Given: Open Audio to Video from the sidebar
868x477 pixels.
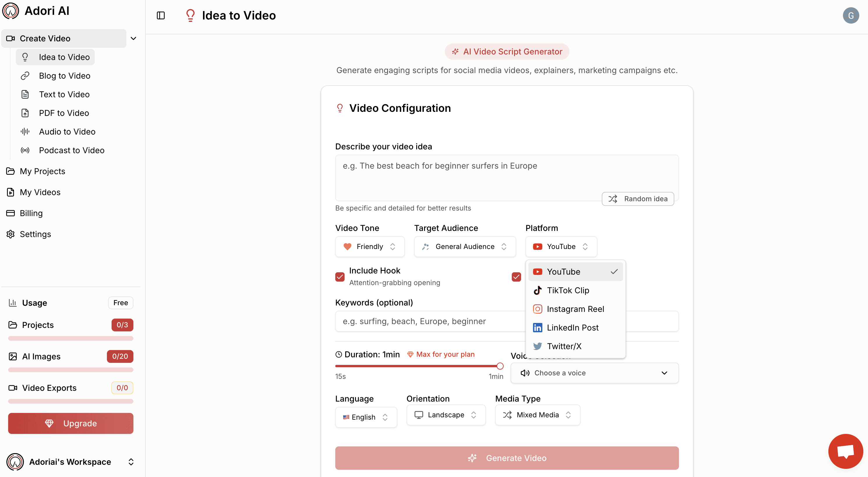Looking at the screenshot, I should tap(67, 132).
